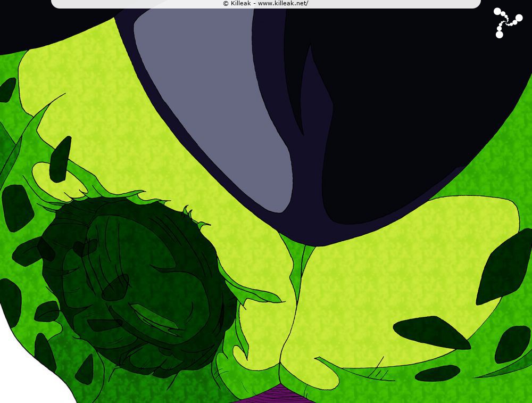Click the Killeak copyright title bar
The image size is (532, 403).
(x=265, y=4)
